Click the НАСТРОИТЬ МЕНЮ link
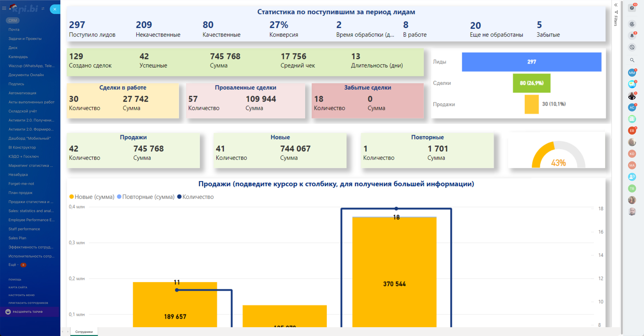Screen dimensions: 644x336 point(22,295)
